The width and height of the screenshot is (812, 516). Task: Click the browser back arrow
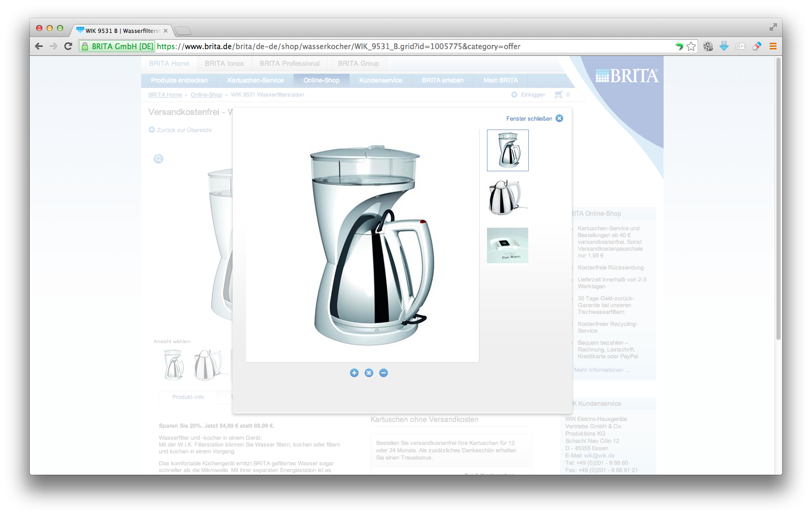39,46
